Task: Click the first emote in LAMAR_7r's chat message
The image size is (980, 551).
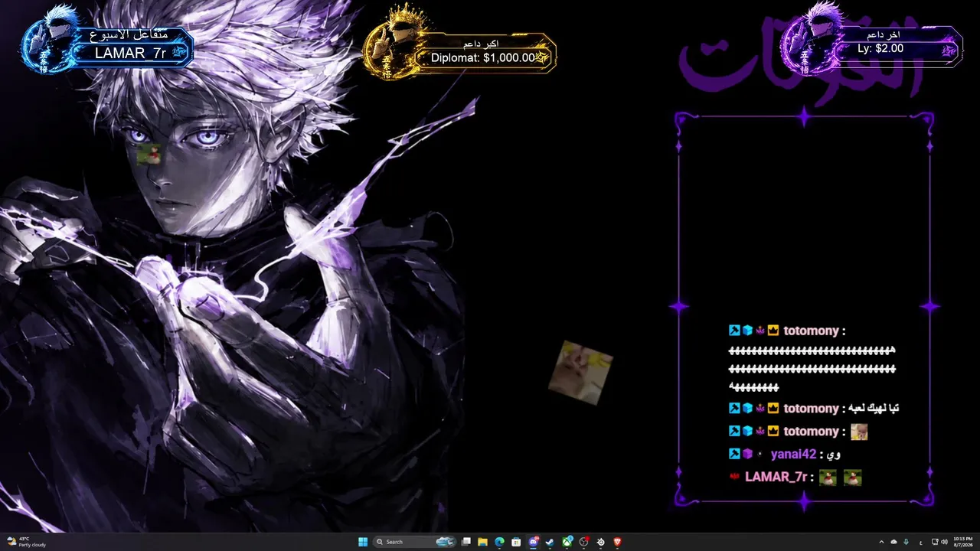Action: click(x=828, y=478)
